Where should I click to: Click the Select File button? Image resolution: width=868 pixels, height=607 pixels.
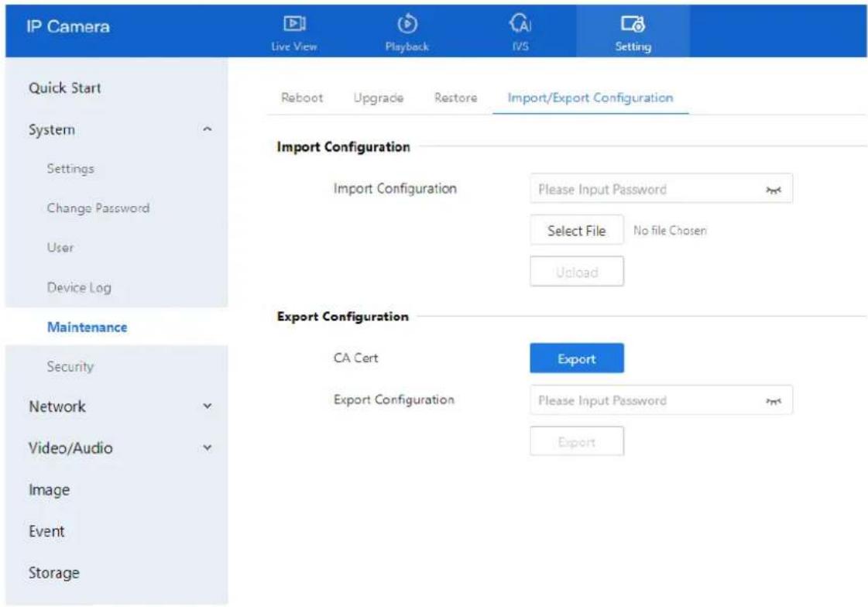tap(576, 230)
